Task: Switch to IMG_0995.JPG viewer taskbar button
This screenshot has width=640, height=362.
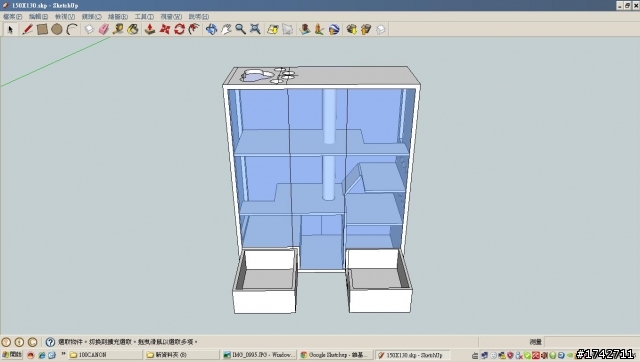Action: 259,355
